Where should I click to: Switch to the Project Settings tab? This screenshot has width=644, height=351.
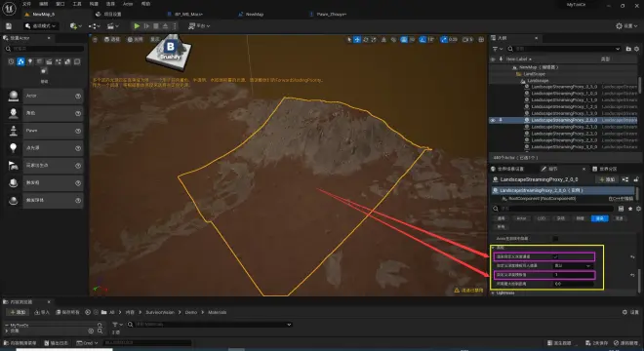108,14
